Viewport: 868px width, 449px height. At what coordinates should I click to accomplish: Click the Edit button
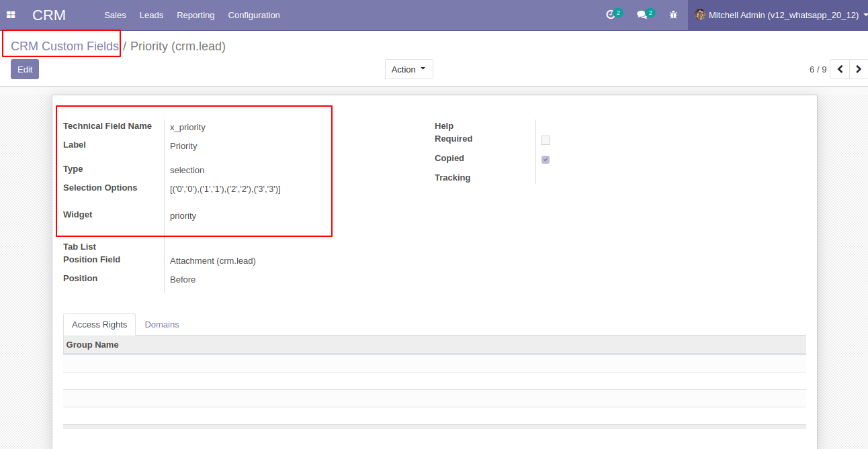tap(25, 69)
